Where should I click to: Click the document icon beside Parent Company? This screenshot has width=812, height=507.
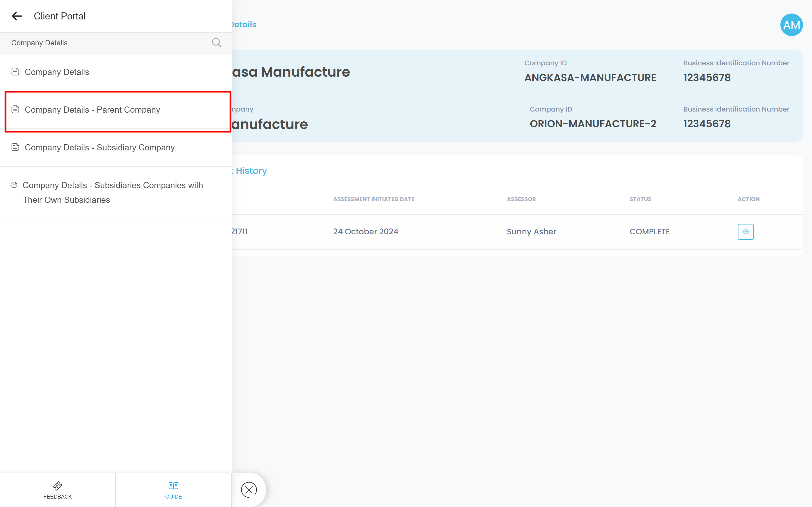tap(15, 109)
